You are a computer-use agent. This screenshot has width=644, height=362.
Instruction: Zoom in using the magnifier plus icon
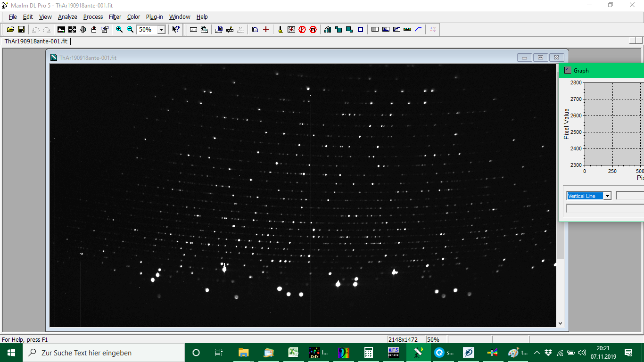(x=119, y=29)
